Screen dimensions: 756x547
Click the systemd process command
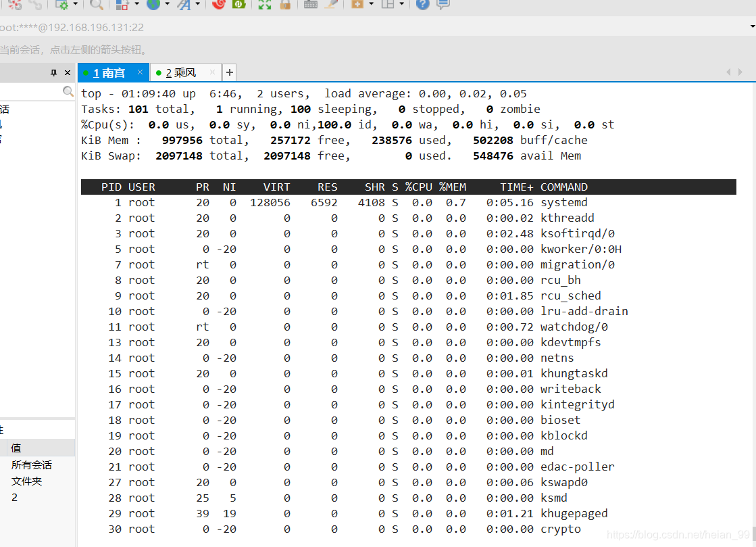pos(563,203)
